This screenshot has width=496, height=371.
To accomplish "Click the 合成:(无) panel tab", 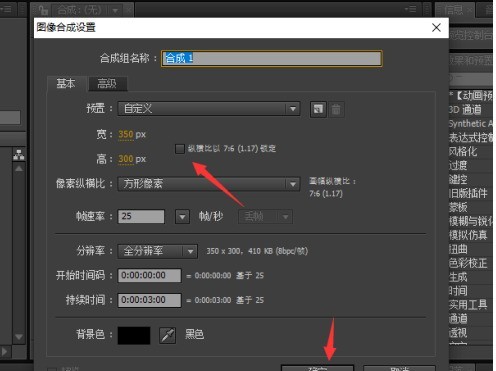I will click(79, 10).
